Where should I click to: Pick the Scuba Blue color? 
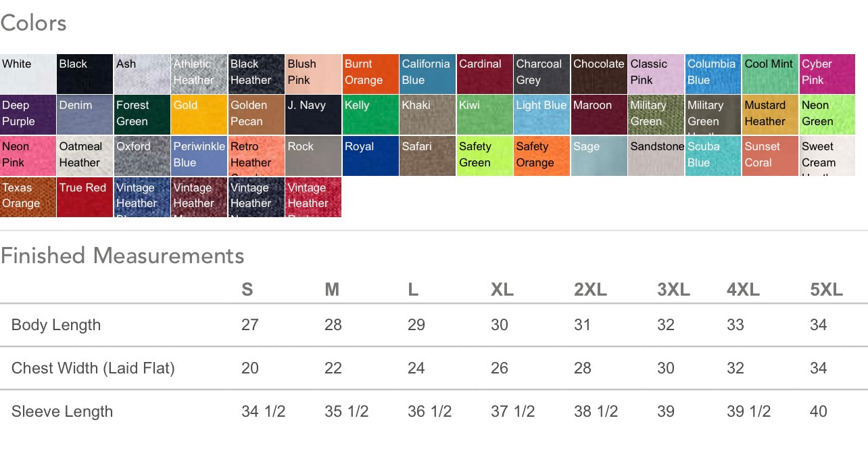[x=713, y=156]
